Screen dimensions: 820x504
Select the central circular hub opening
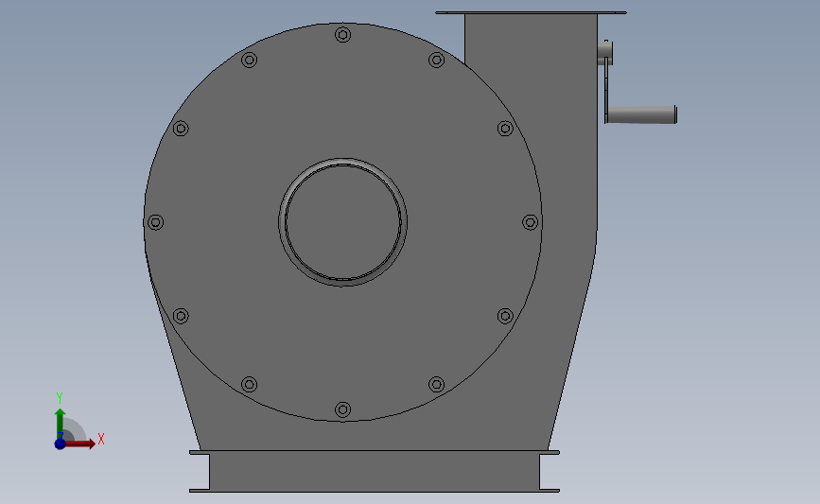[x=343, y=222]
